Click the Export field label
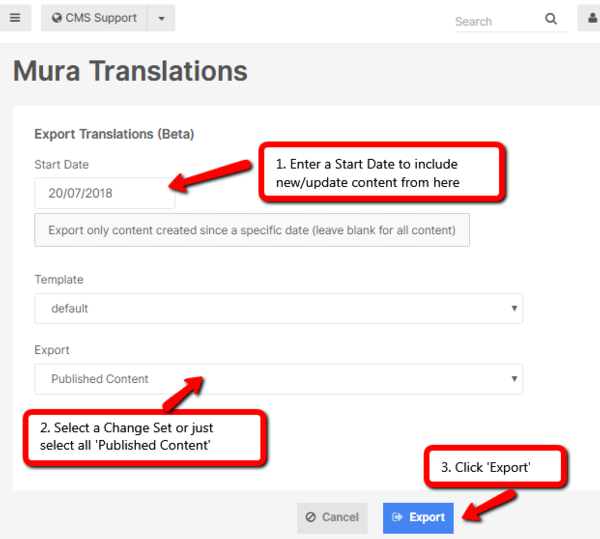This screenshot has width=600, height=539. click(52, 350)
